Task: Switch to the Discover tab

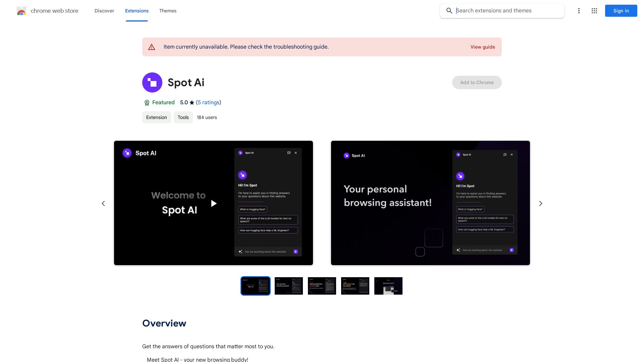Action: 104,11
